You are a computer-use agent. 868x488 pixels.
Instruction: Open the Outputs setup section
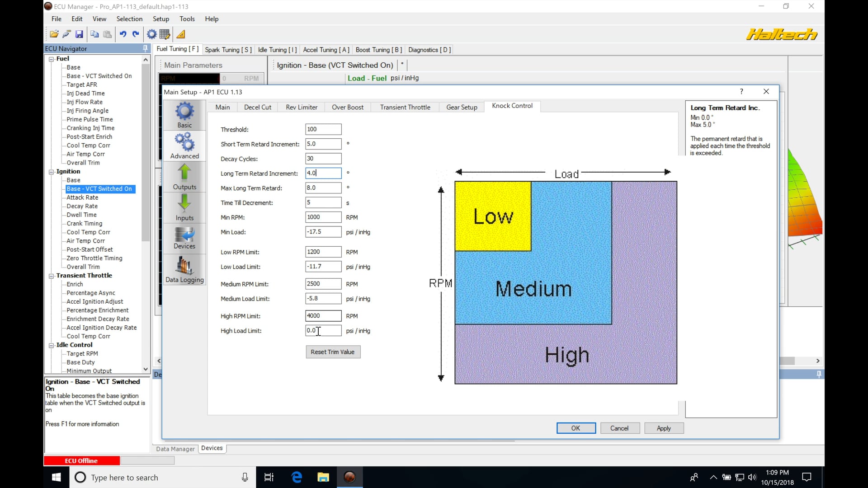point(184,177)
